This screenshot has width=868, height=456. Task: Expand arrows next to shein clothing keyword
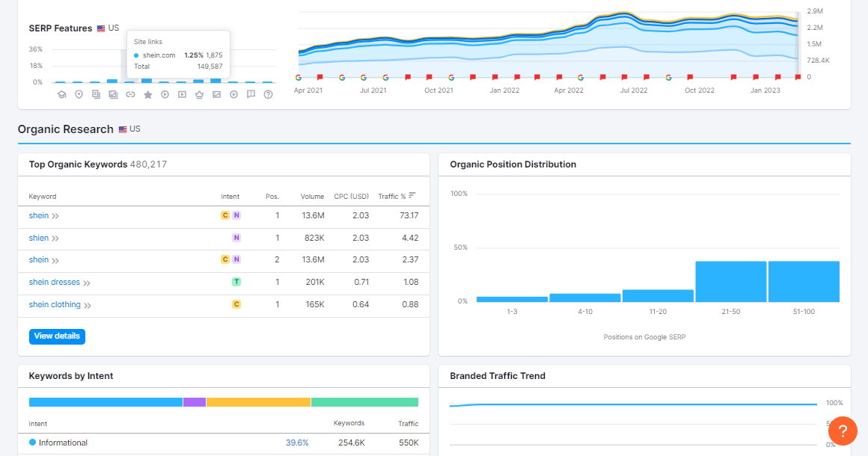pos(88,305)
